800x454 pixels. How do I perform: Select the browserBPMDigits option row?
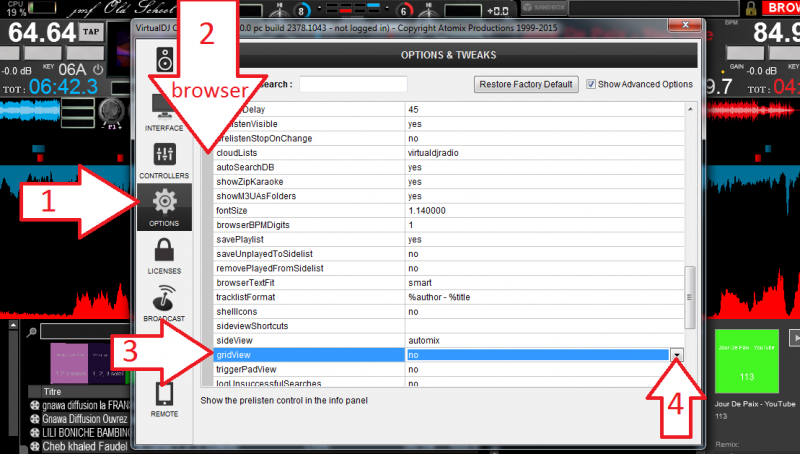[x=448, y=225]
